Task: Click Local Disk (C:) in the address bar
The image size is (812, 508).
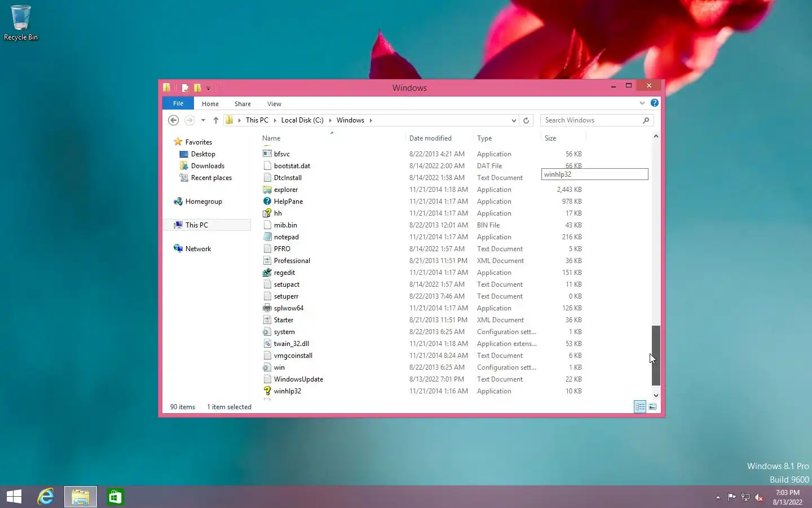Action: [x=302, y=120]
